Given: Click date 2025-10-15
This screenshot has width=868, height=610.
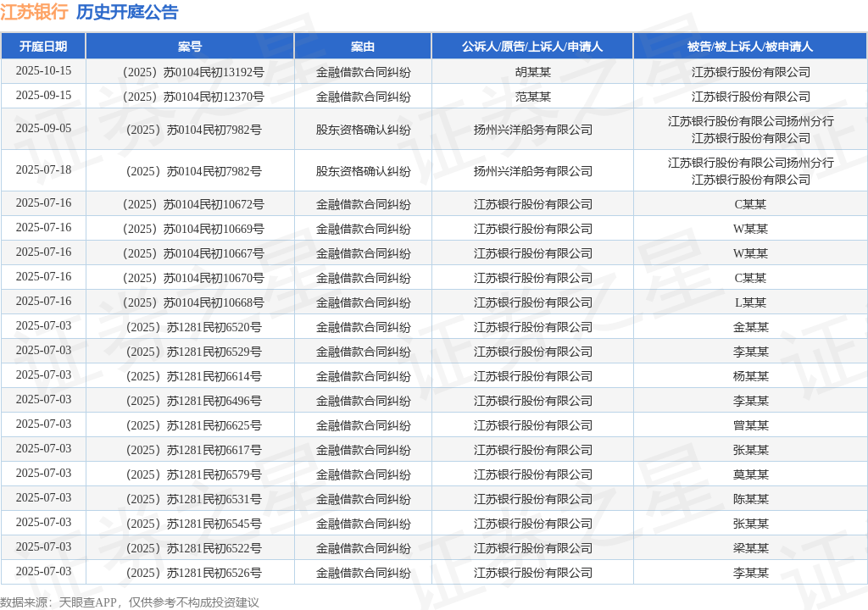Looking at the screenshot, I should 43,71.
